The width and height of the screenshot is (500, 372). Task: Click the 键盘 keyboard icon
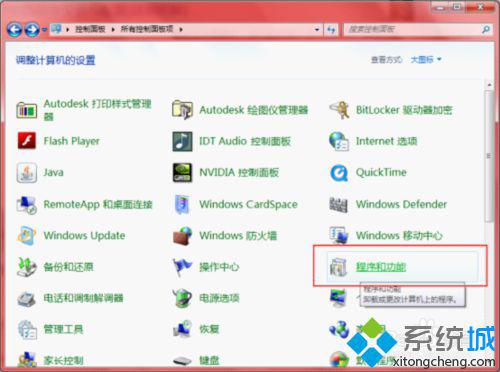click(x=182, y=361)
